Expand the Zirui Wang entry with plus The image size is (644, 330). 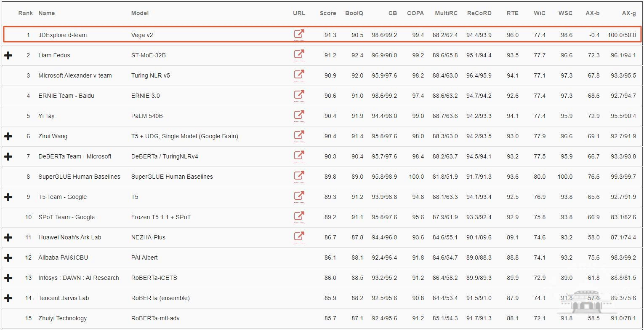point(8,136)
